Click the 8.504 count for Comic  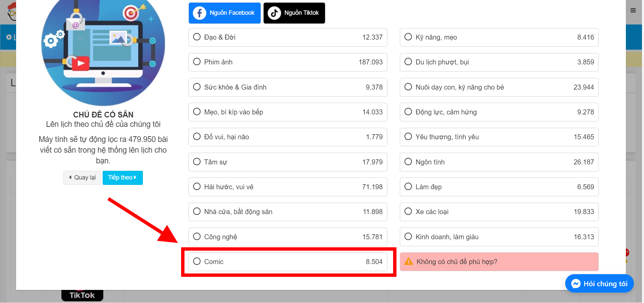pos(374,262)
